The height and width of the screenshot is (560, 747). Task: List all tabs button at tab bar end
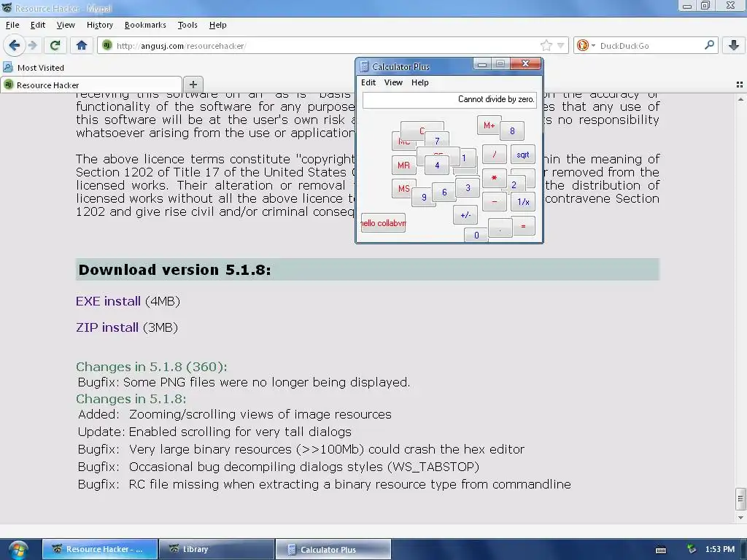[x=740, y=85]
